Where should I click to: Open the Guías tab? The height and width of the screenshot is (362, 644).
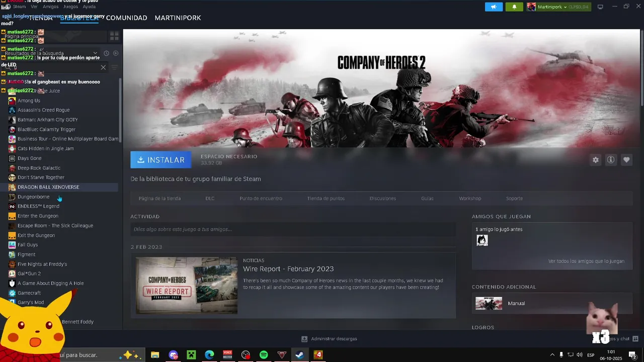pos(427,199)
